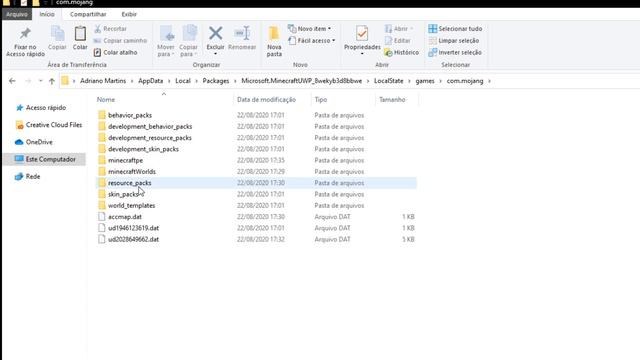
Task: Expand chevron after com.mojang in path
Action: (489, 81)
